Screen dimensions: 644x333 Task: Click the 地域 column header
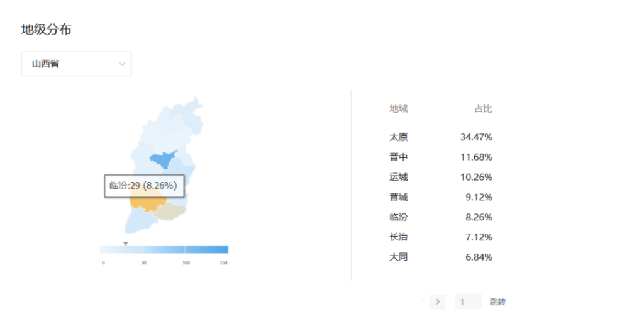click(x=398, y=109)
